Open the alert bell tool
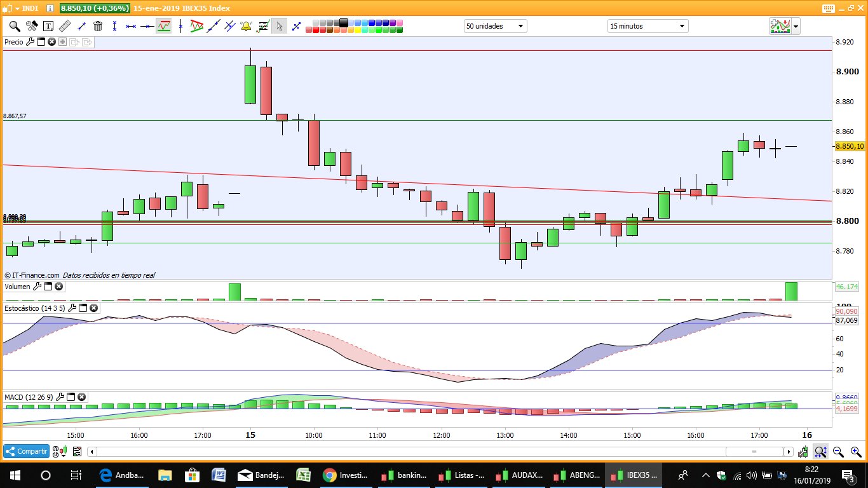Screen dimensions: 868x488 tap(246, 26)
